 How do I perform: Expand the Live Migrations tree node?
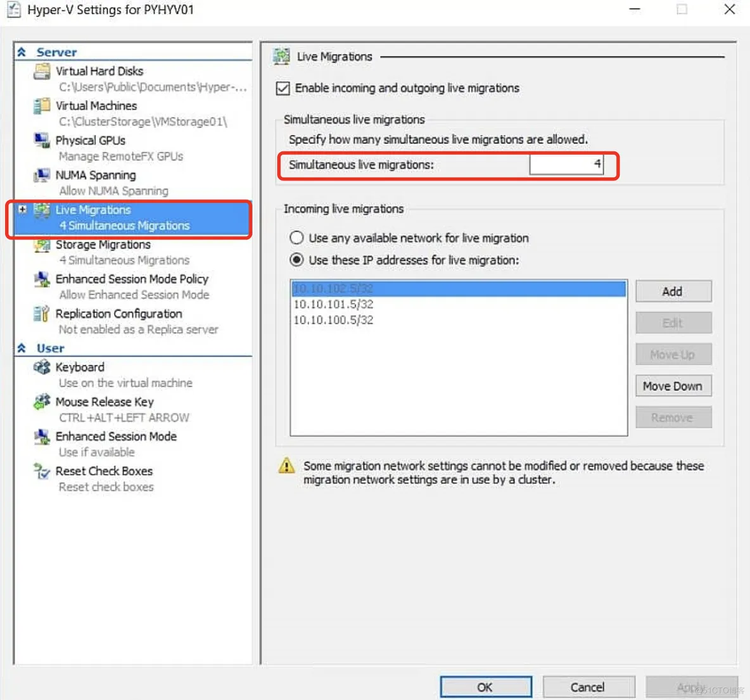(22, 209)
